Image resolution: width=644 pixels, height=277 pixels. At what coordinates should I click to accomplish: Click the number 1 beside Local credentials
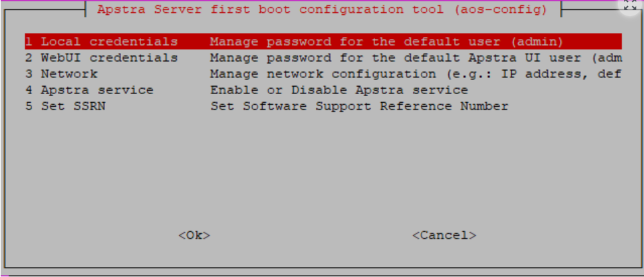pyautogui.click(x=29, y=42)
